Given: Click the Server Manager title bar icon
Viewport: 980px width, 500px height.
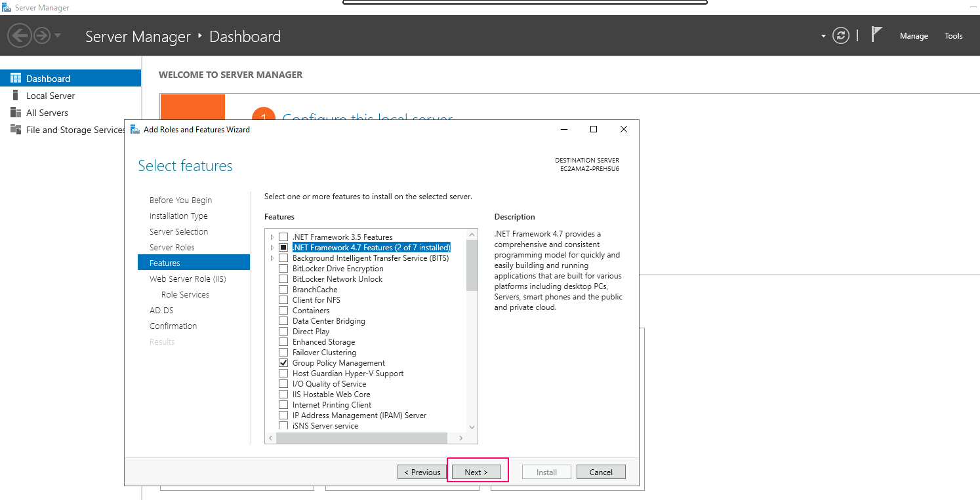Looking at the screenshot, I should (x=7, y=8).
